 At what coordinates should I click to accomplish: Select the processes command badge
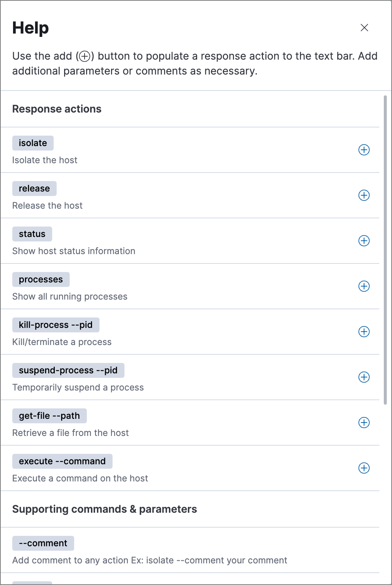(x=41, y=279)
